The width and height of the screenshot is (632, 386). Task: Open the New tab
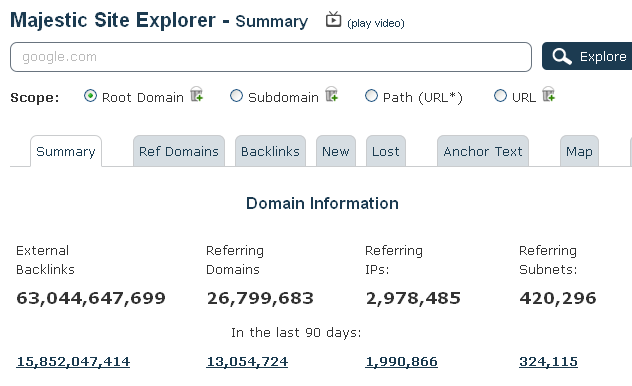(336, 151)
